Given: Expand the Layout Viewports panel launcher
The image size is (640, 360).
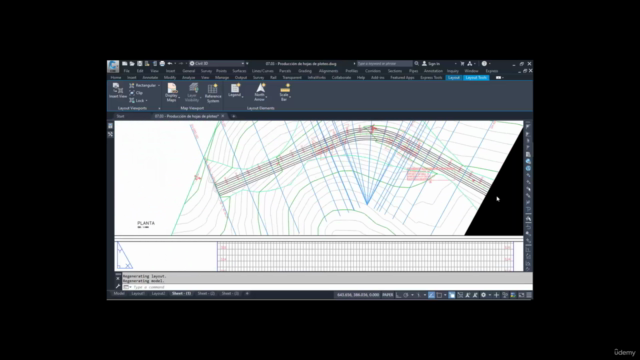Looking at the screenshot, I should pyautogui.click(x=159, y=108).
